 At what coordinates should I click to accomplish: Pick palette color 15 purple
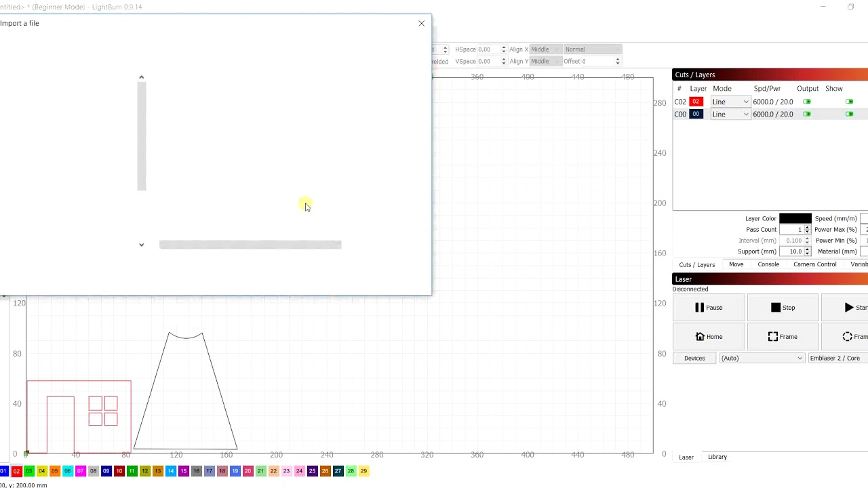click(183, 471)
